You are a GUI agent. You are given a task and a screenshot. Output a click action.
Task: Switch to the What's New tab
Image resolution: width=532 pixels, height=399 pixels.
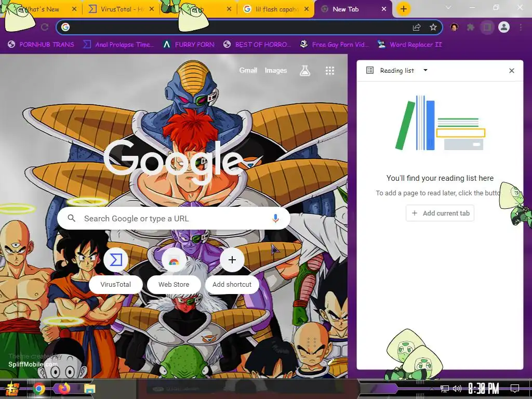pos(43,9)
